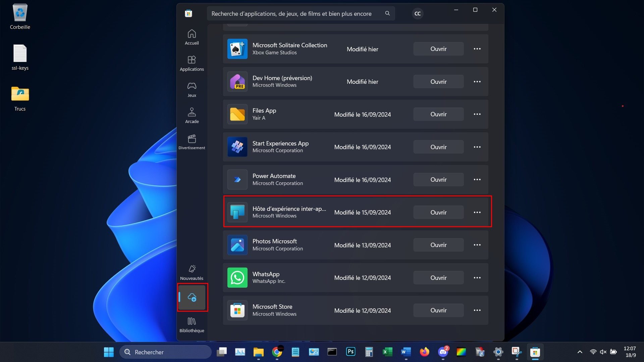This screenshot has width=644, height=362.
Task: Click the Microsoft Store title text
Action: point(272,307)
